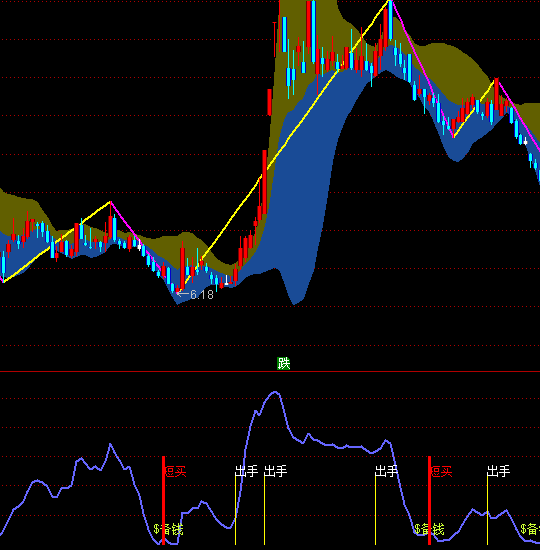
Task: Click the tall red candlestick beside the 6.18 label
Action: (182, 268)
